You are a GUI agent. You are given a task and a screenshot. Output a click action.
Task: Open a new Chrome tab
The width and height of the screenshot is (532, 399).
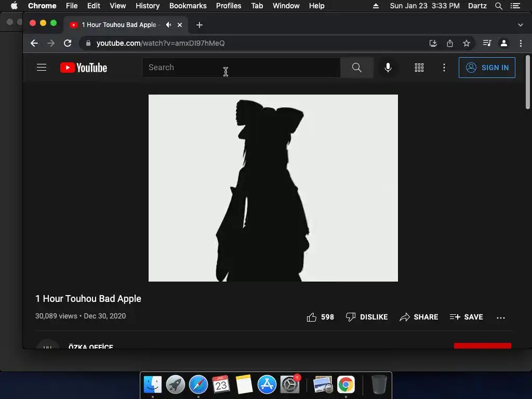click(x=199, y=25)
